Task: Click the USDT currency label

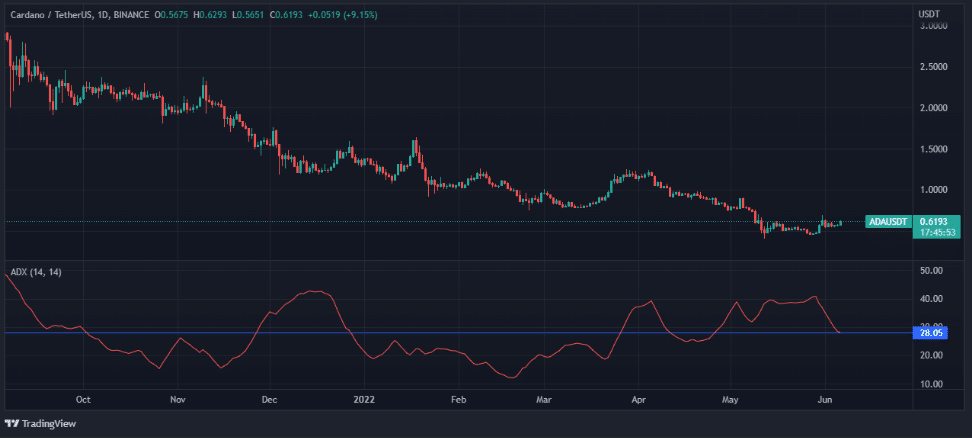Action: pos(928,14)
